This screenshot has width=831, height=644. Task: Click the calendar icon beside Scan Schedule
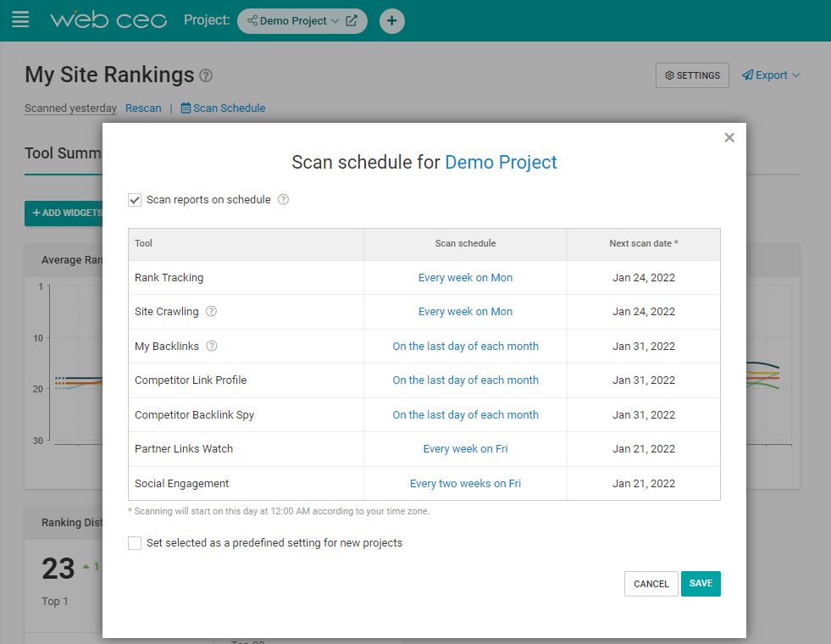187,108
